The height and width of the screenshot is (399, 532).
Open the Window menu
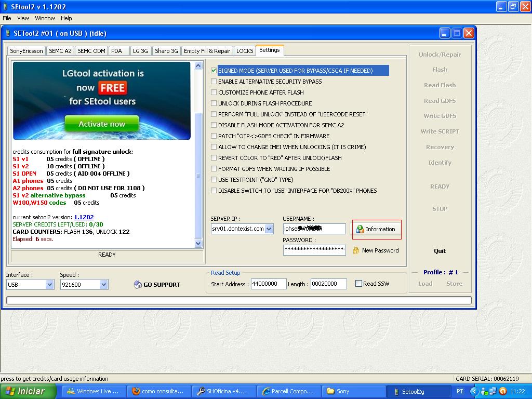click(x=45, y=18)
